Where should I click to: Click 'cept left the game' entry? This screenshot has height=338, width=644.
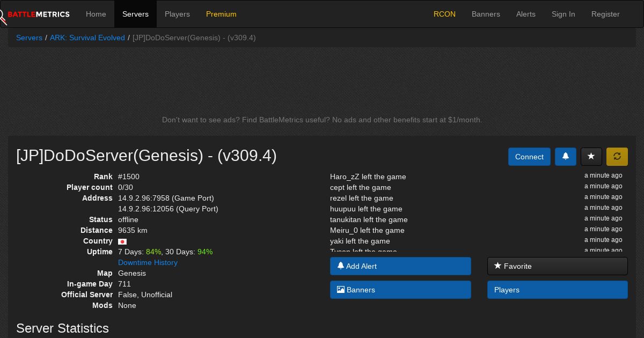point(361,187)
